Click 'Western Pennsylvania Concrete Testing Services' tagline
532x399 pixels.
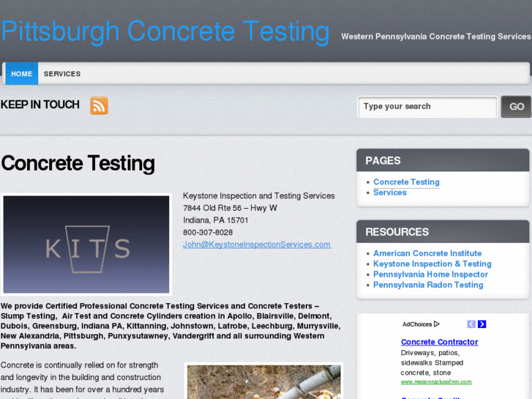pos(435,37)
